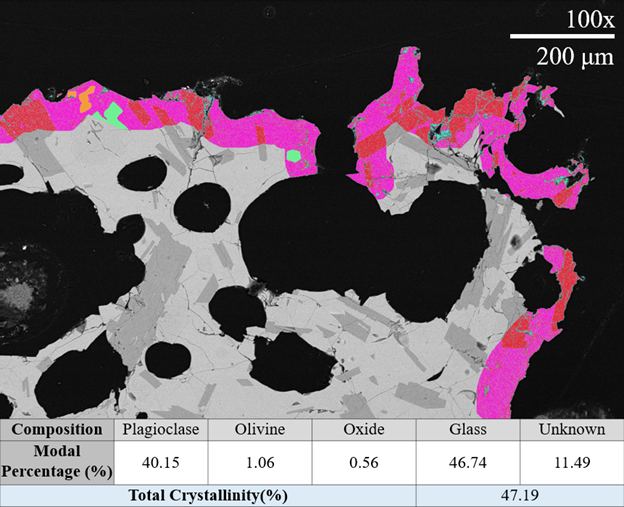Click the olivine value 1.06

pos(259,462)
